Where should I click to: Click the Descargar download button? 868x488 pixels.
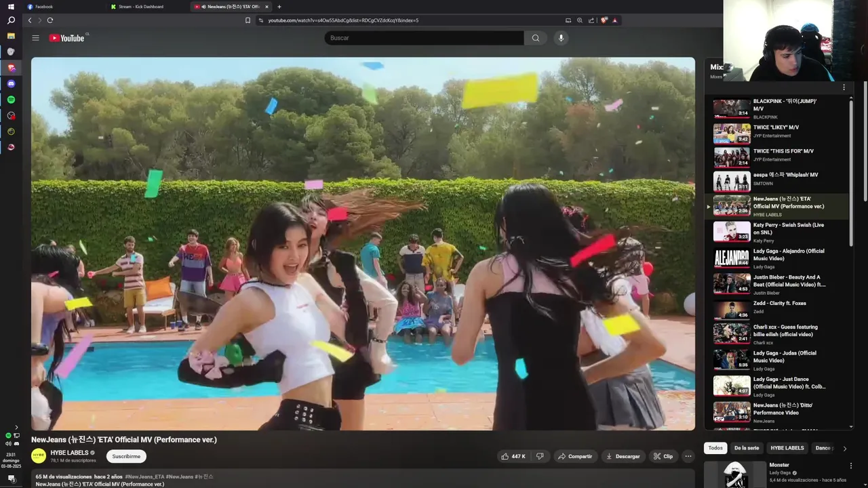tap(623, 456)
